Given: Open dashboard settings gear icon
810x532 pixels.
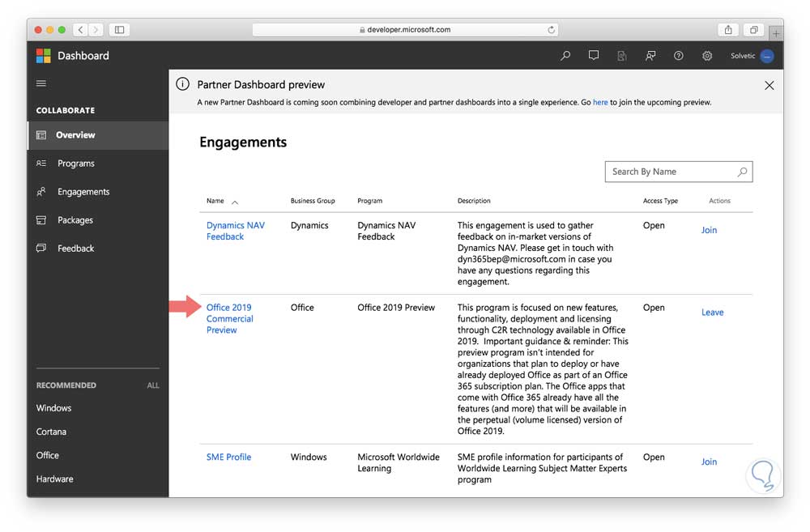Looking at the screenshot, I should click(x=707, y=56).
